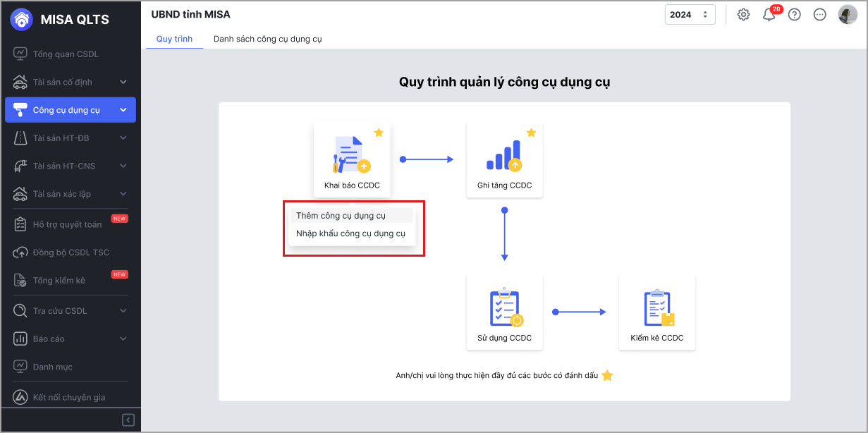Go to Hỗ trợ quyết toán

[x=67, y=225]
